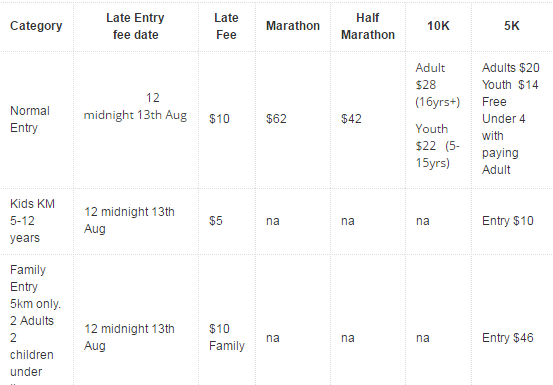Click the Adults $20 5K price
Image resolution: width=553 pixels, height=385 pixels.
[511, 68]
